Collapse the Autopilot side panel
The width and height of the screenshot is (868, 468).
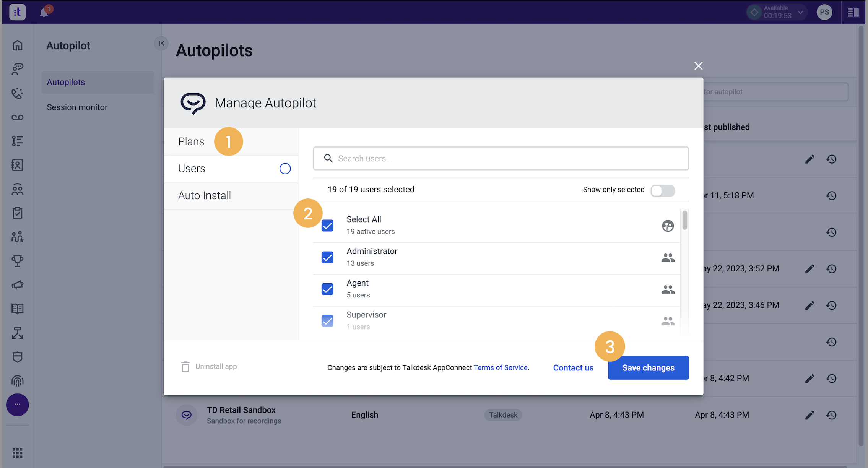[x=161, y=43]
